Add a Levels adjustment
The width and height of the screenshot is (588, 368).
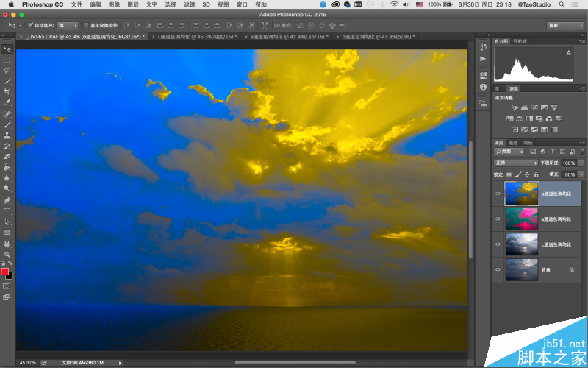coord(525,107)
